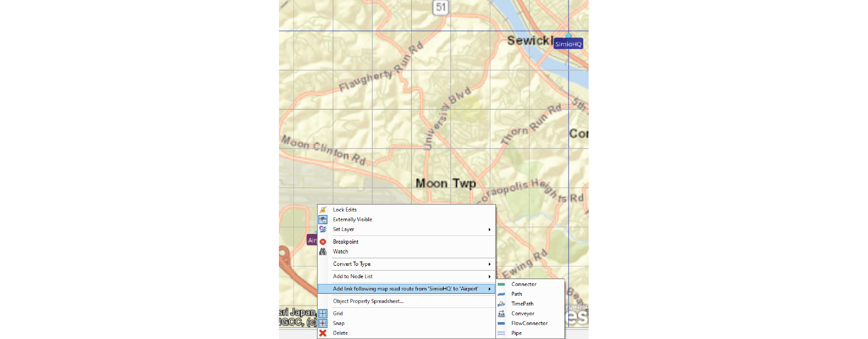Toggle the Snap option
This screenshot has height=339, width=868.
pos(338,323)
